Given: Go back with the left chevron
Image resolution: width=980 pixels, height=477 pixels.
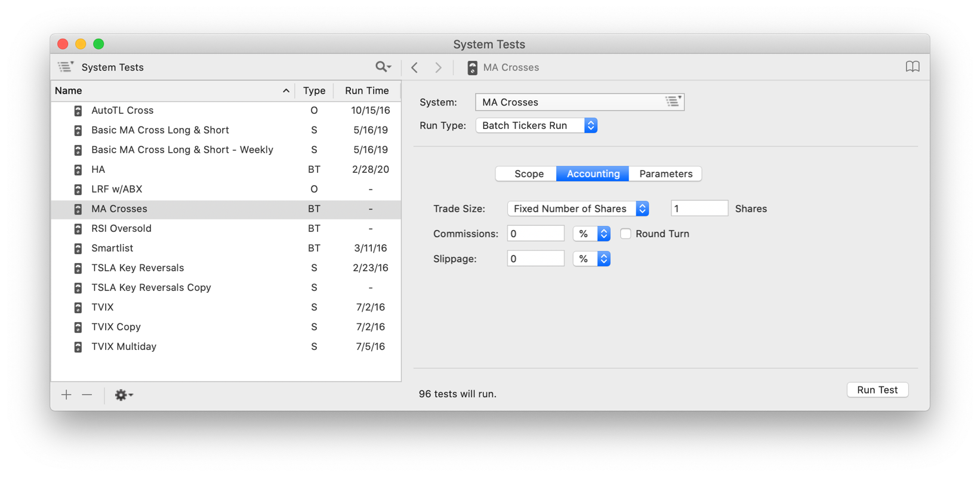Looking at the screenshot, I should (x=415, y=67).
